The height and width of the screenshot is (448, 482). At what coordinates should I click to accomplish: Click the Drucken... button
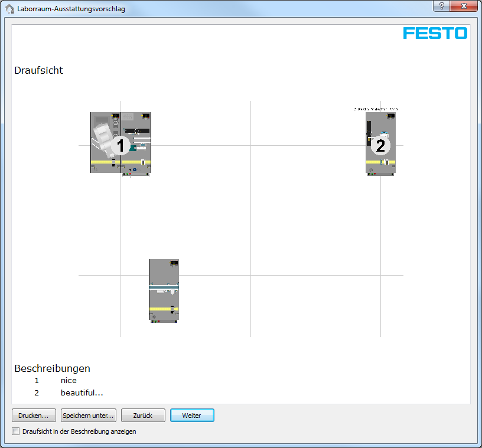point(34,416)
